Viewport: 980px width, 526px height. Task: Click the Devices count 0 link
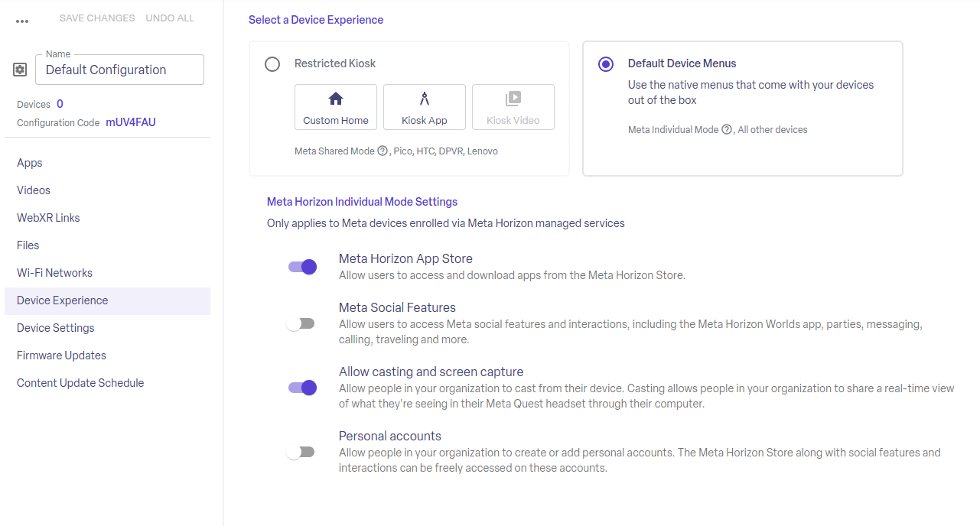pos(60,104)
